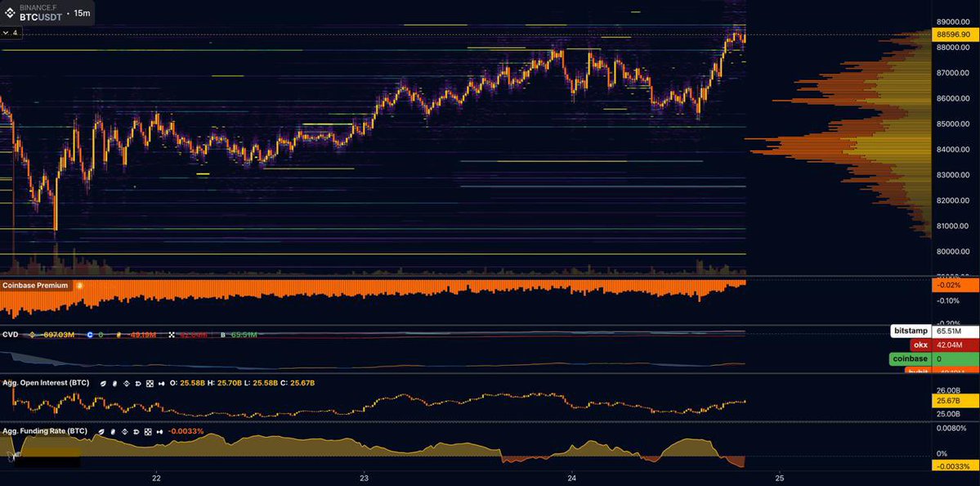The image size is (980, 486).
Task: Click the 697.03M CVD value
Action: coord(59,335)
